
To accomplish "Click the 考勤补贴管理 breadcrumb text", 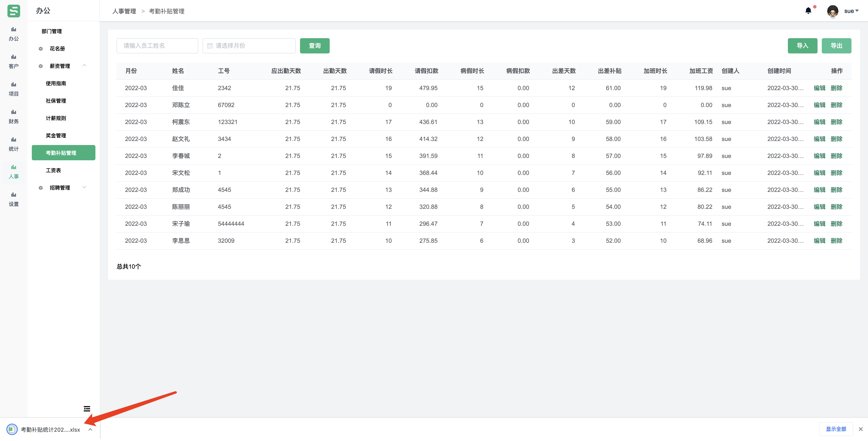I will pos(166,11).
